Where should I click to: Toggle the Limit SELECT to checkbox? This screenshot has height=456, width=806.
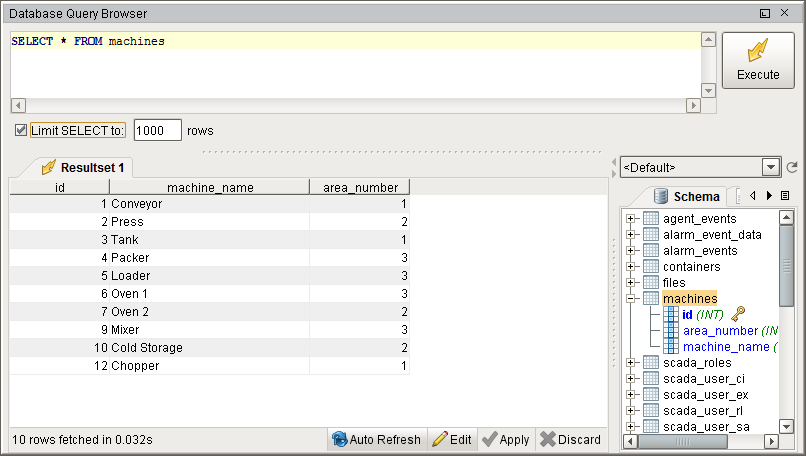pos(21,130)
